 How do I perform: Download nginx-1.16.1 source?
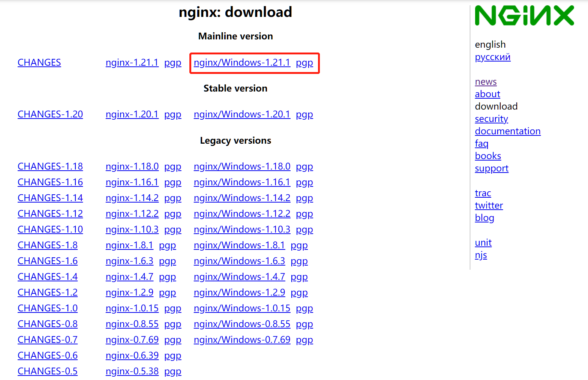(132, 182)
